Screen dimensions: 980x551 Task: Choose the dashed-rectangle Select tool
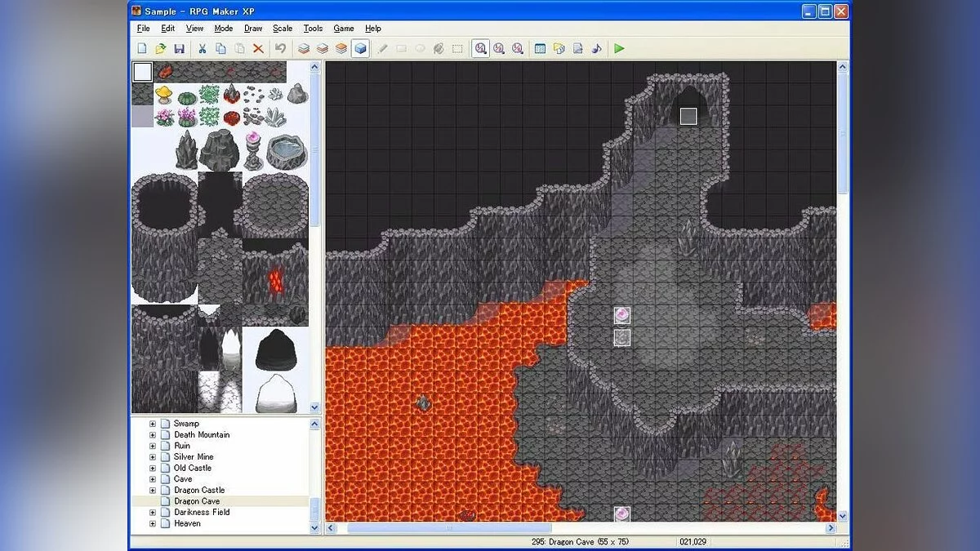tap(457, 49)
